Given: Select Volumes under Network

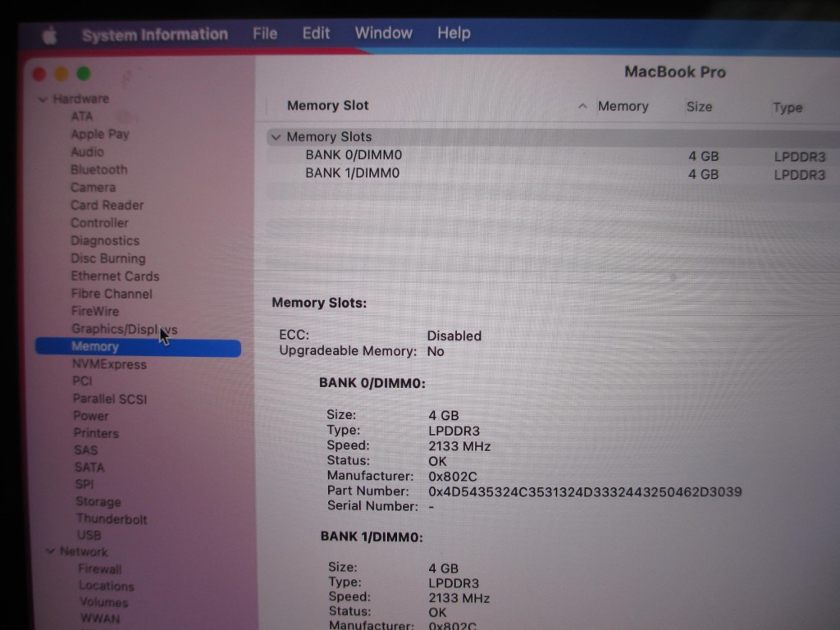Looking at the screenshot, I should pyautogui.click(x=104, y=603).
